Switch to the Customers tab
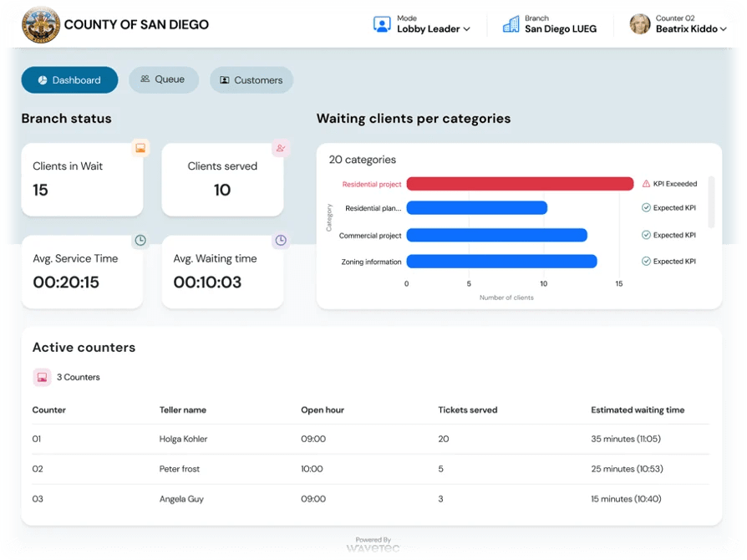The image size is (747, 560). (251, 80)
